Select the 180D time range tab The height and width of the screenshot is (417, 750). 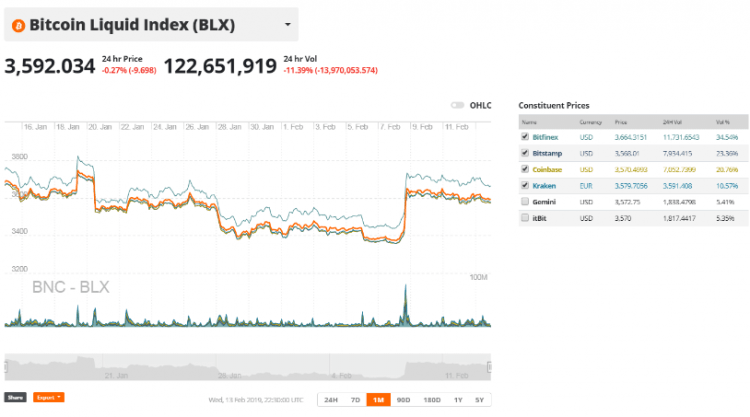click(x=432, y=400)
